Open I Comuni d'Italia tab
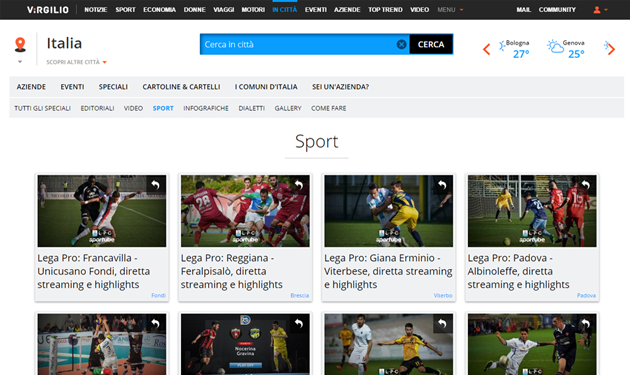630x375 pixels. 266,87
